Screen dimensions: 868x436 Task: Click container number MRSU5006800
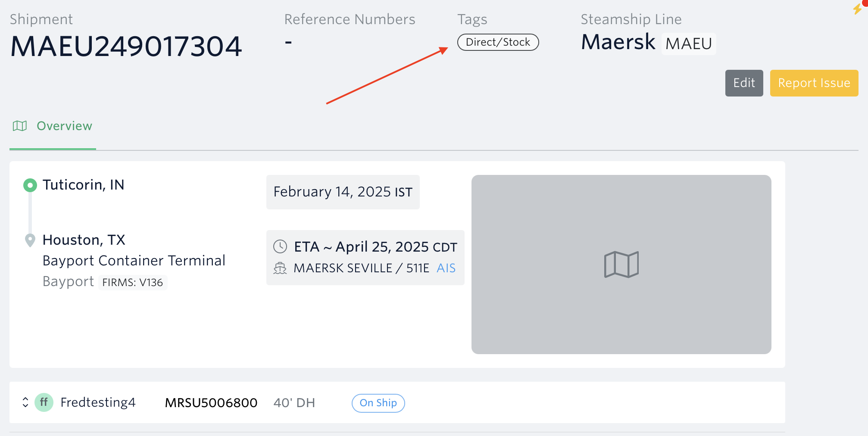[211, 403]
